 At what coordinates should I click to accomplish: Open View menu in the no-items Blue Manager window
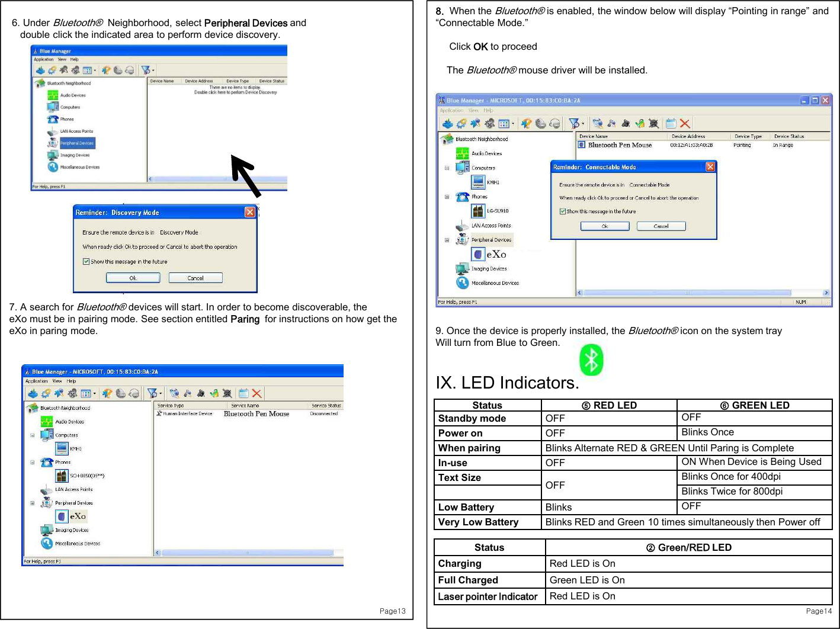(62, 59)
